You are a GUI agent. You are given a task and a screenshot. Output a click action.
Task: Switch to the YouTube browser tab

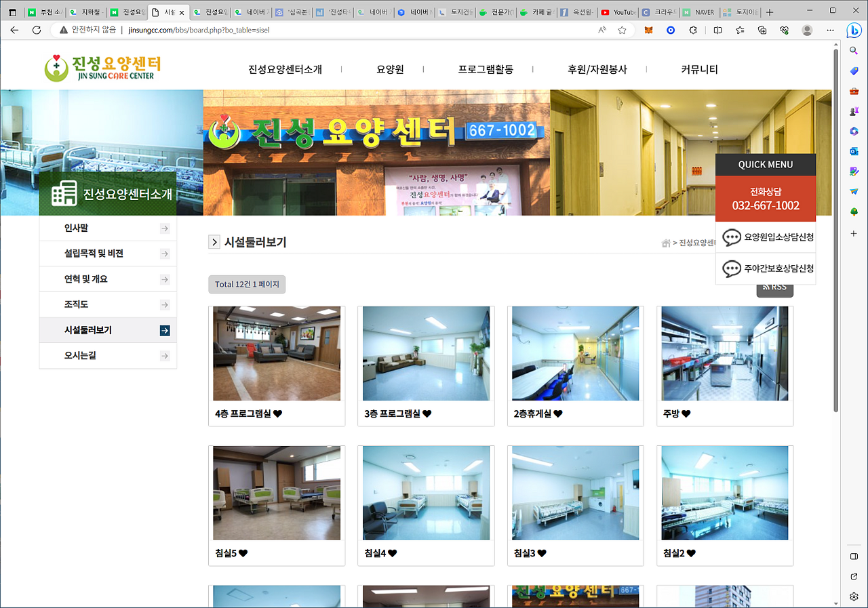pos(617,12)
